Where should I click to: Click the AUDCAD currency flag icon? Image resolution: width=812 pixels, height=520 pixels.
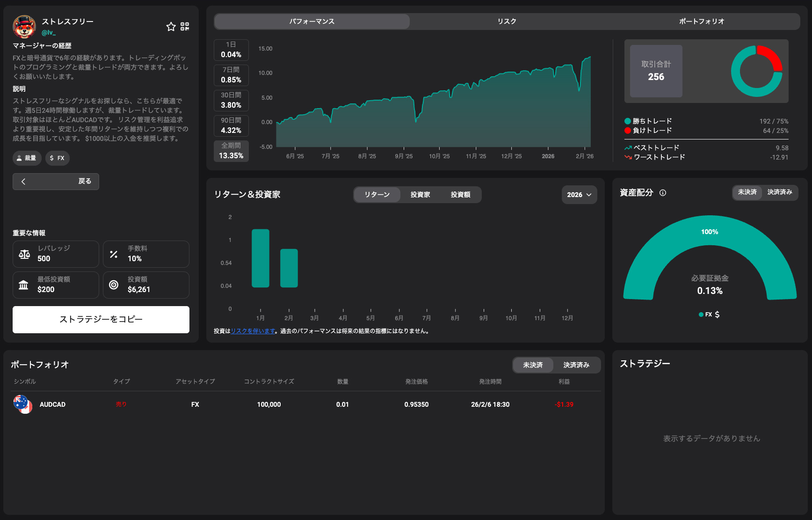coord(22,404)
